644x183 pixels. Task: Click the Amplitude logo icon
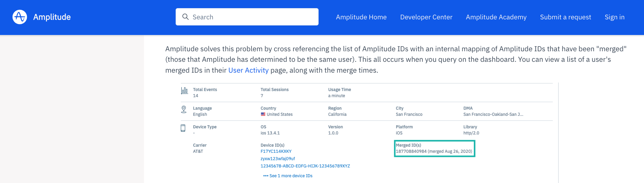click(x=20, y=17)
